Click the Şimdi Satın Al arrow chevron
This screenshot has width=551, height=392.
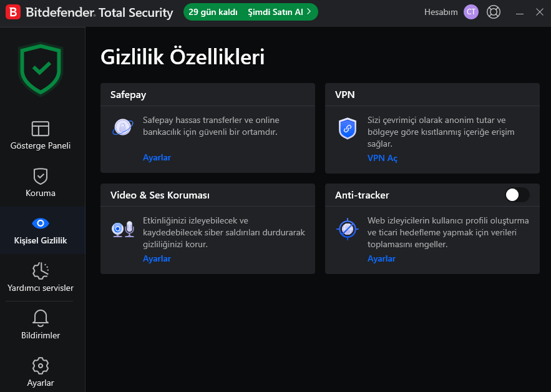pyautogui.click(x=309, y=12)
